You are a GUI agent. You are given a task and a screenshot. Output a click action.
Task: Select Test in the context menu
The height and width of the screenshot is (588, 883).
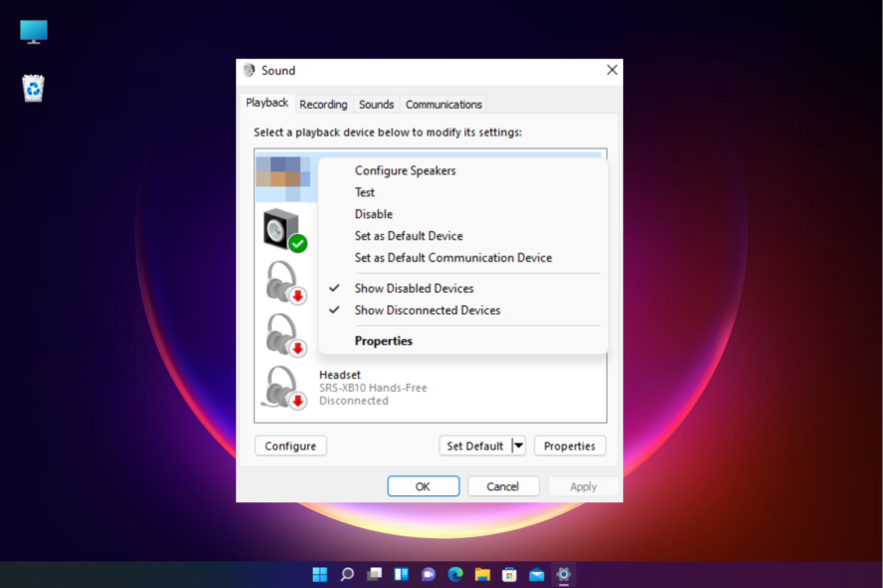click(x=462, y=192)
